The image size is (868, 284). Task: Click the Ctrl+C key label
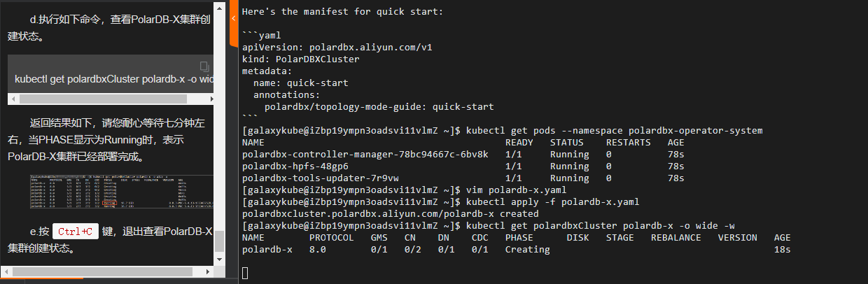click(x=76, y=232)
